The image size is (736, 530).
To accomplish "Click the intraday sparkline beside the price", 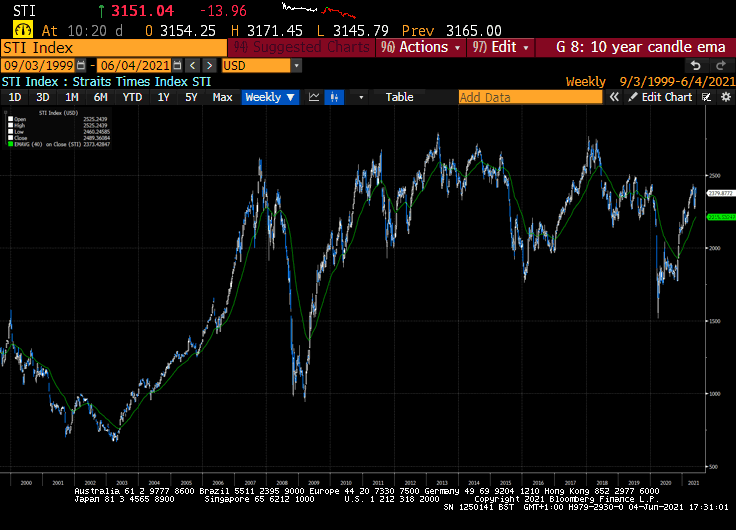I will (x=318, y=10).
